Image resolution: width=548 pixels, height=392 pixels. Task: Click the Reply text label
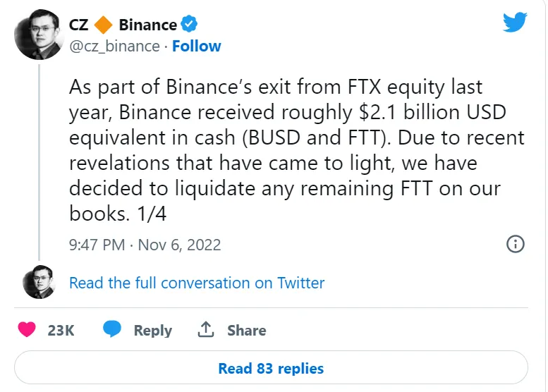point(153,330)
